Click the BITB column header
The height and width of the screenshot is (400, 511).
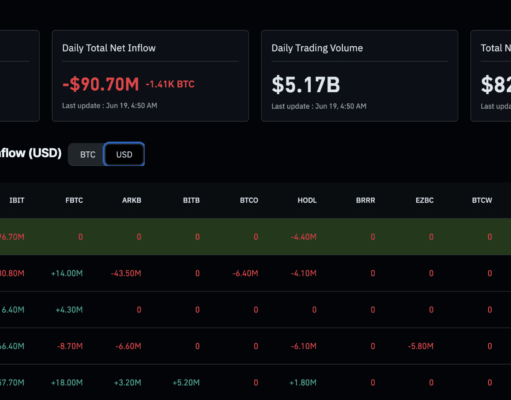pos(191,200)
